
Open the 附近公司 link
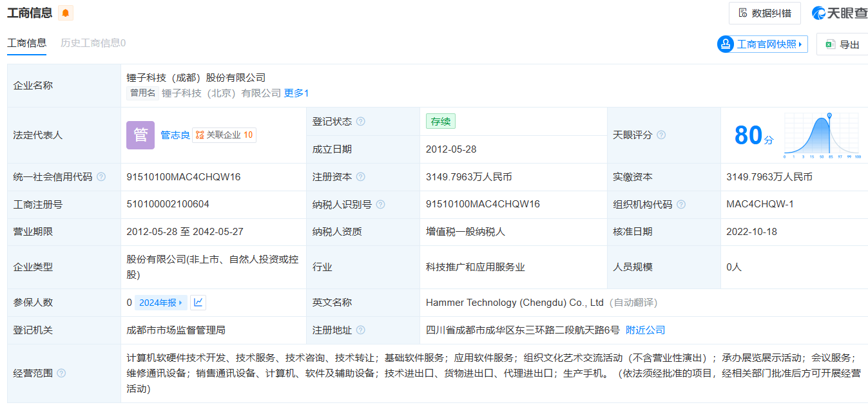(645, 330)
